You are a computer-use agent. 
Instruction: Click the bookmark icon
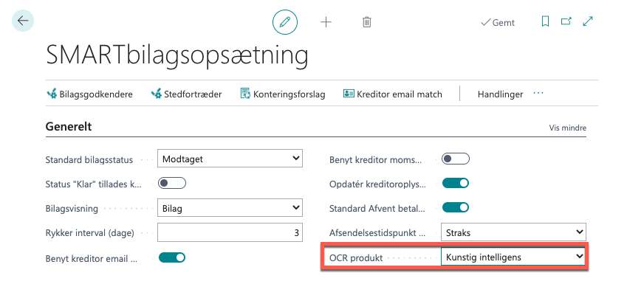[546, 21]
